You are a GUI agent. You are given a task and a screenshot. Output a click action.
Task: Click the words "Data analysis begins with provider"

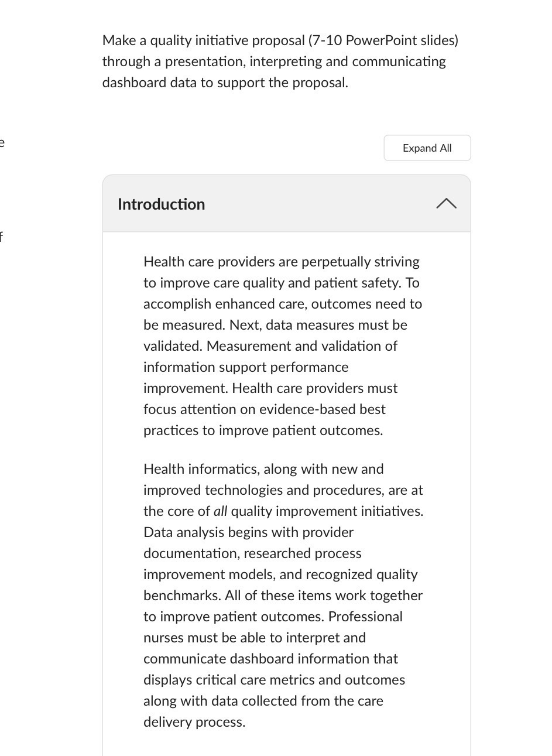coord(248,532)
